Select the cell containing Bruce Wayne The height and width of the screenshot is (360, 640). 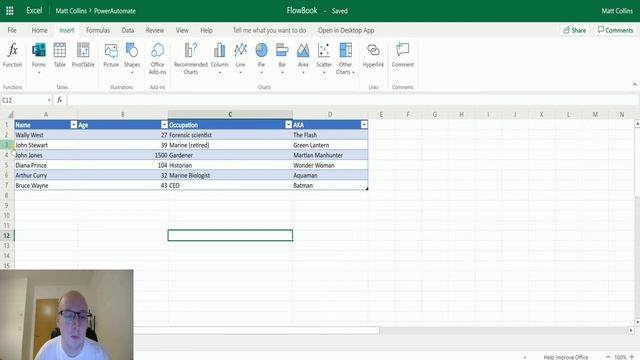[46, 185]
